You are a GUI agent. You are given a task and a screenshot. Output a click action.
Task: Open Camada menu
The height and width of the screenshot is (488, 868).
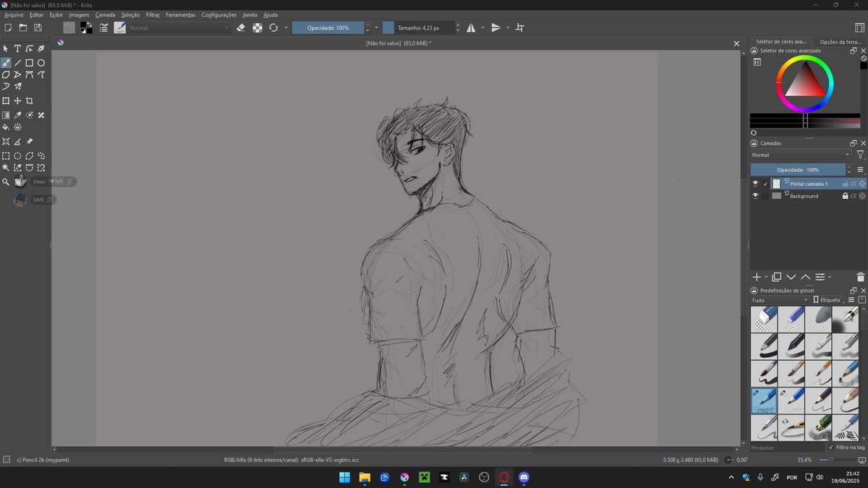(x=105, y=14)
